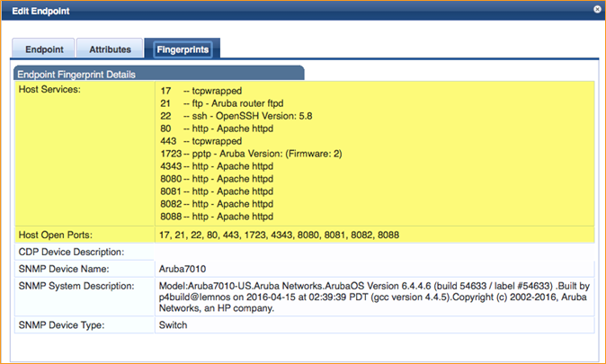Click the SNMP Device Name label
Screen dimensions: 606x364
[64, 269]
